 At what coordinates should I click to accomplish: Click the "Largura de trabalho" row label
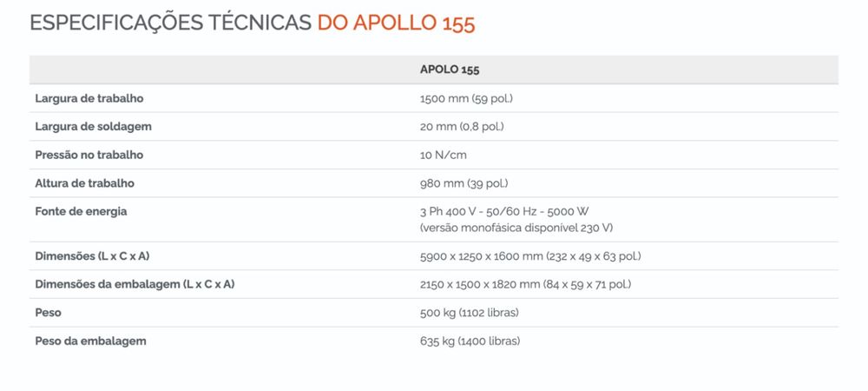89,98
